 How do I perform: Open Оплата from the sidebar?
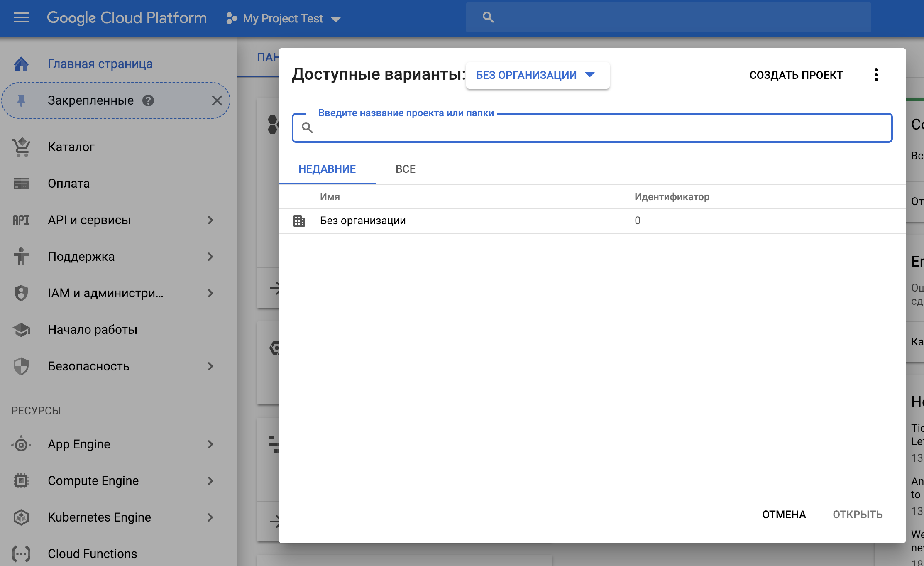[69, 183]
